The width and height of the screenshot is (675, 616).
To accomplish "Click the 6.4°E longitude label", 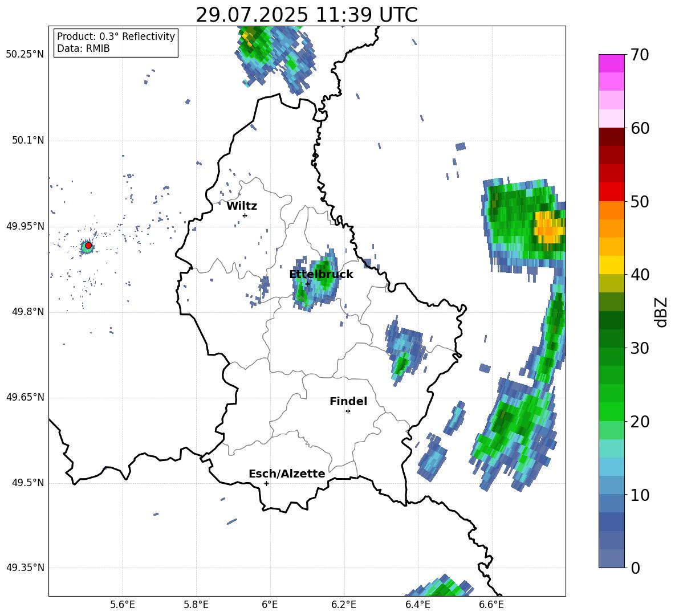I will coord(417,605).
